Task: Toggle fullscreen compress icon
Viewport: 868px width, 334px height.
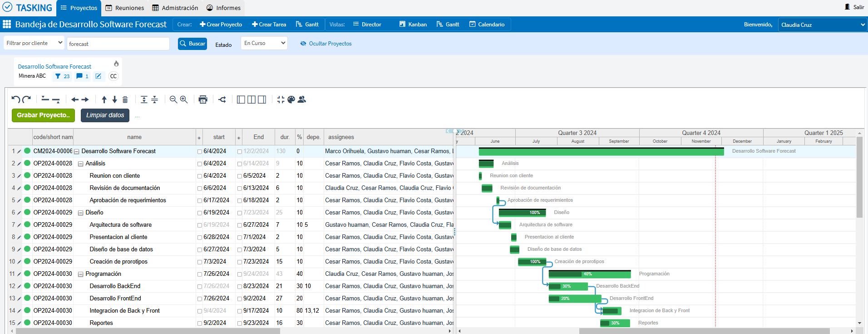Action: point(281,100)
